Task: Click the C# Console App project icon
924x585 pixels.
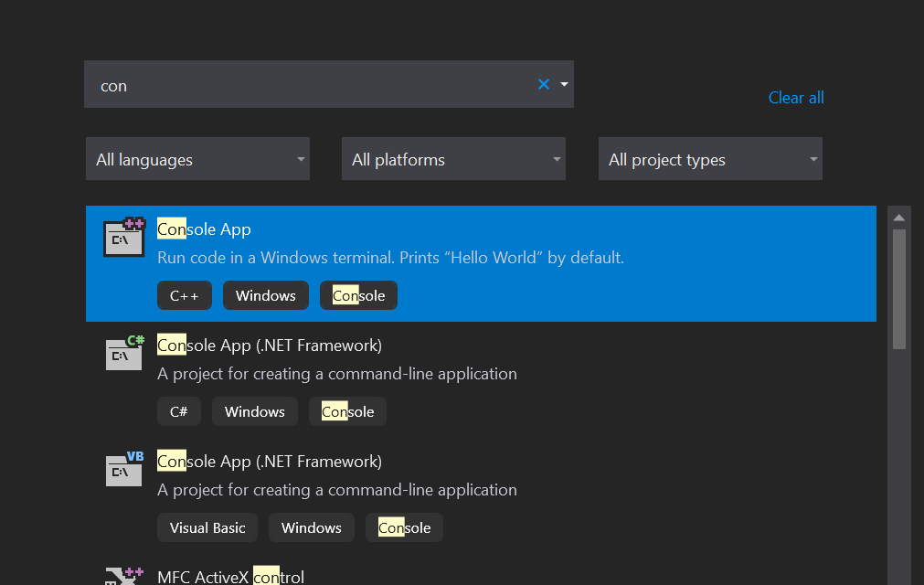Action: [123, 353]
